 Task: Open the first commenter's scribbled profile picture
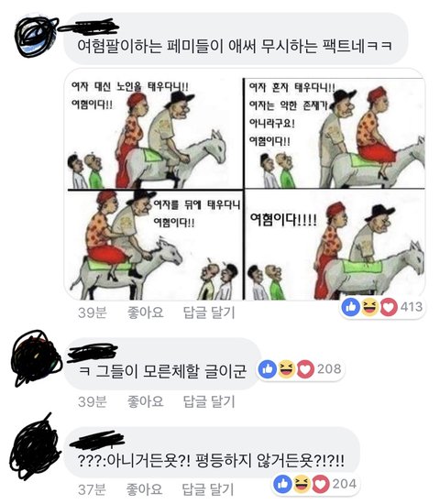pyautogui.click(x=36, y=36)
